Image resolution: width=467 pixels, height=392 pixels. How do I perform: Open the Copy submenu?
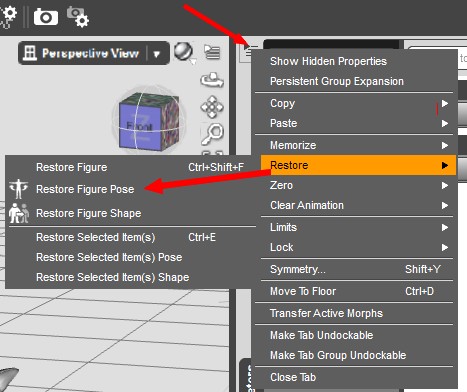point(354,103)
